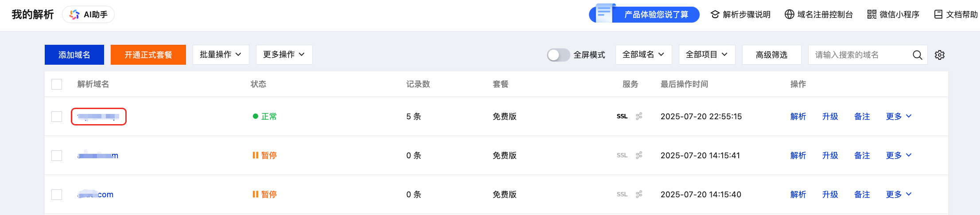Open the 更多操作 menu
The image size is (980, 215).
(284, 55)
